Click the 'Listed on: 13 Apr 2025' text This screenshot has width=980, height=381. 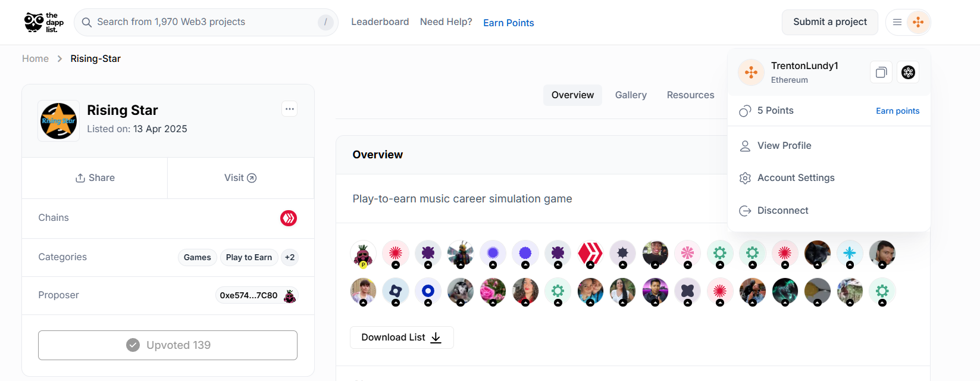[x=137, y=129]
